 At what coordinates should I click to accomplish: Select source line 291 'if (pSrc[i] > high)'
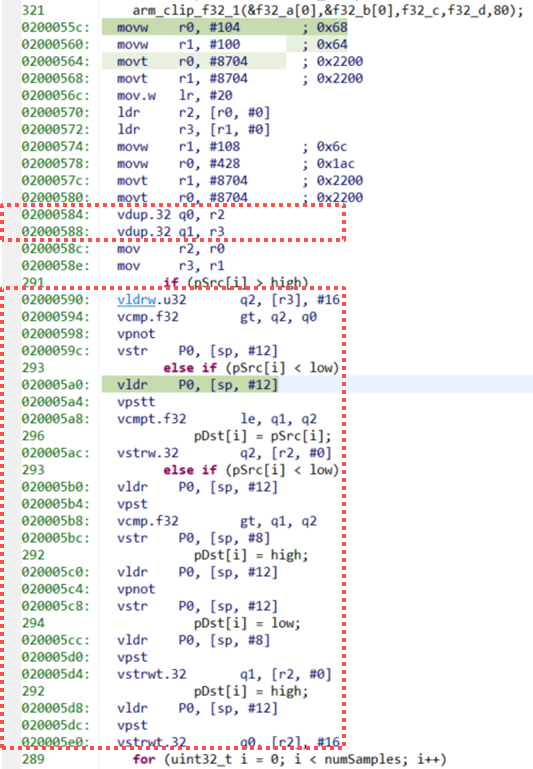tap(236, 282)
